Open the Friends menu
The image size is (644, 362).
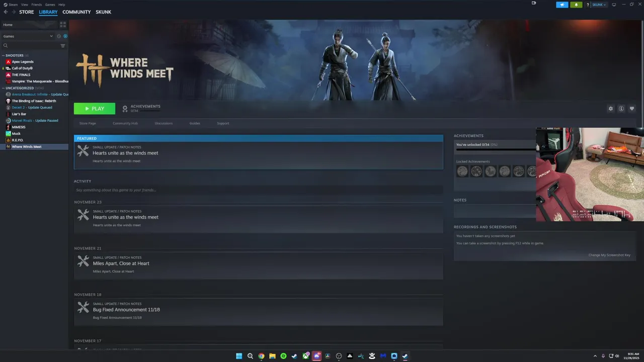pyautogui.click(x=37, y=5)
